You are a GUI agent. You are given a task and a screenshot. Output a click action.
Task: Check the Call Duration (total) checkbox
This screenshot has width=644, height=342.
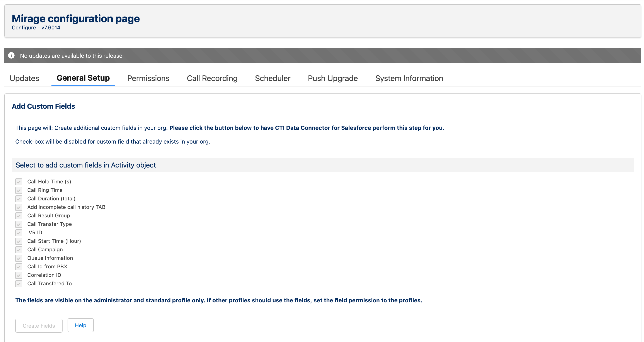coord(19,199)
